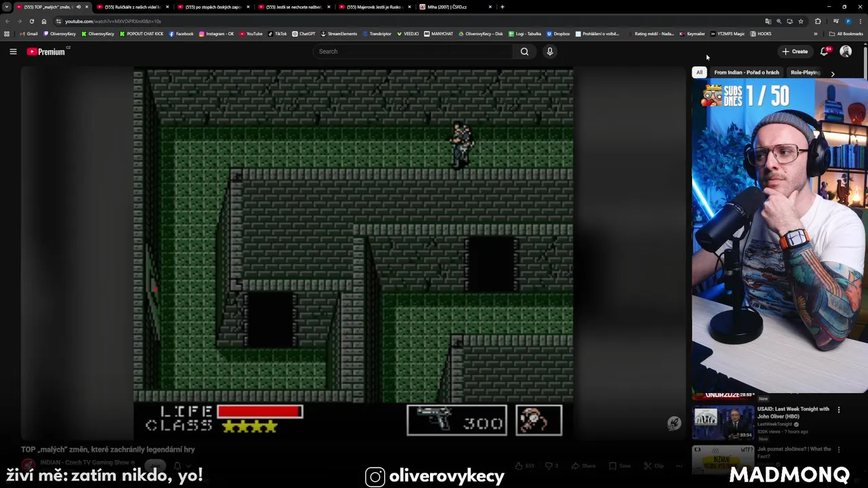Switch to Ruličkáře z našich videí tab
This screenshot has height=488, width=868.
point(132,7)
